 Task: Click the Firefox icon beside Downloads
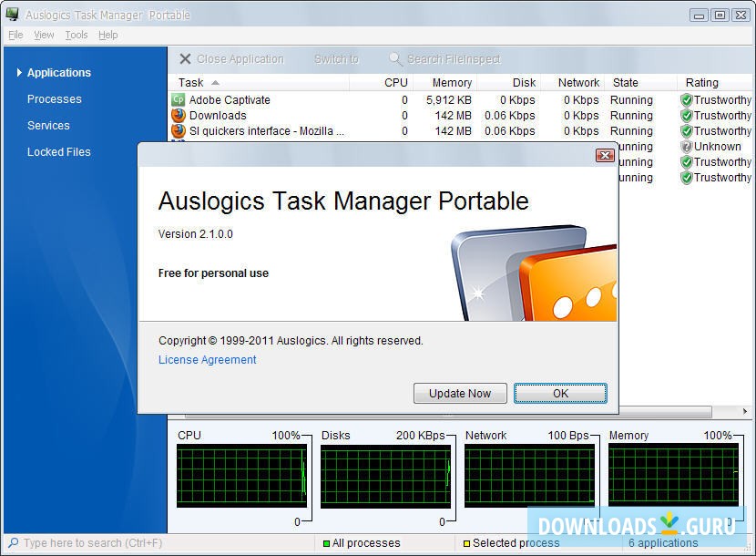point(179,116)
